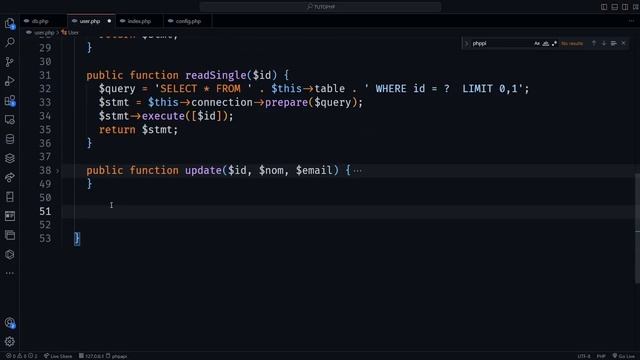Toggle Find in Selection icon

pos(613,43)
